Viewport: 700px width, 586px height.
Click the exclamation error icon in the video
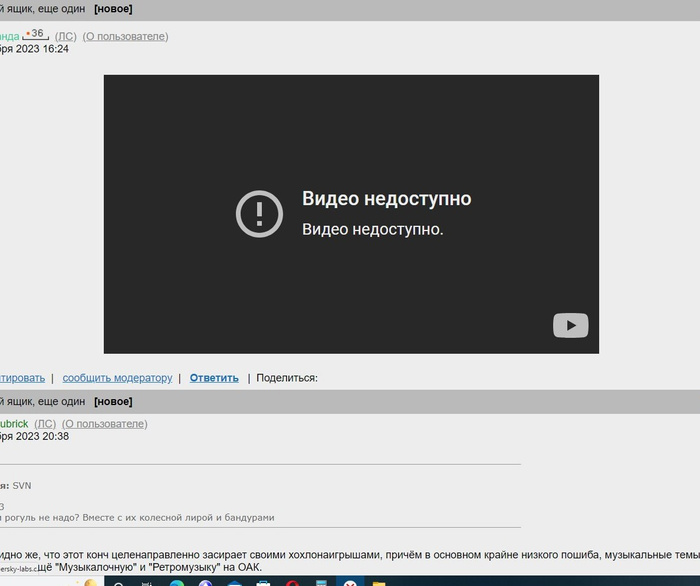pyautogui.click(x=259, y=213)
